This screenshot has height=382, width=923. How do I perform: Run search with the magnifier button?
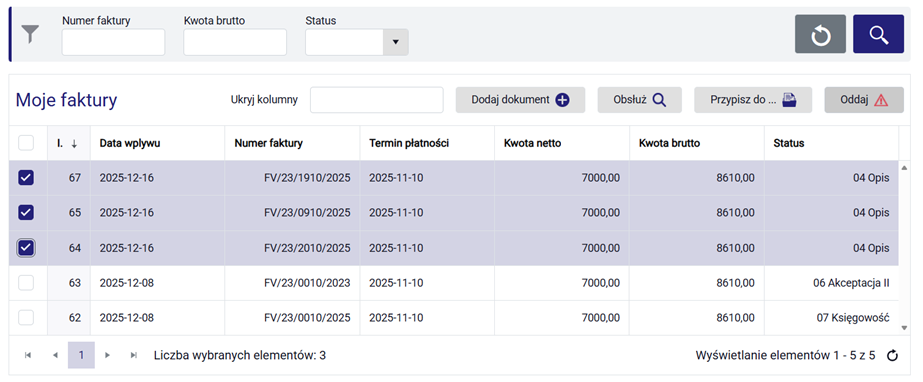point(878,34)
